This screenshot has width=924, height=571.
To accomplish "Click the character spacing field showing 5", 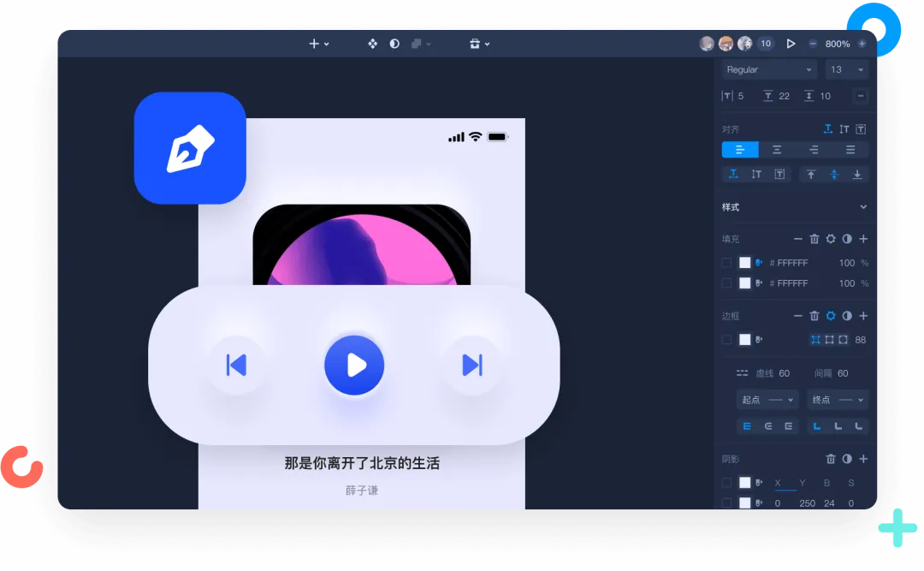I will click(733, 96).
